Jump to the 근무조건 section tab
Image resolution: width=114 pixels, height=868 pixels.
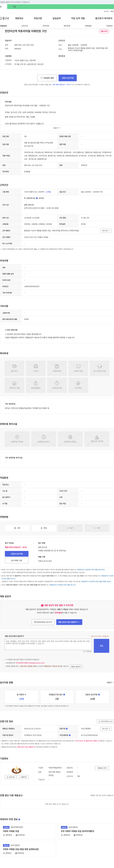(25, 26)
